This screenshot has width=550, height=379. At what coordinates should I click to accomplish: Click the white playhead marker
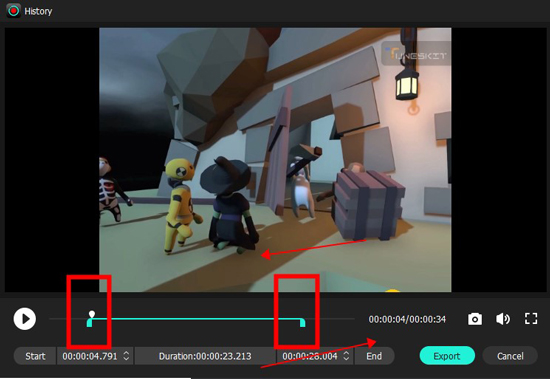click(x=92, y=314)
